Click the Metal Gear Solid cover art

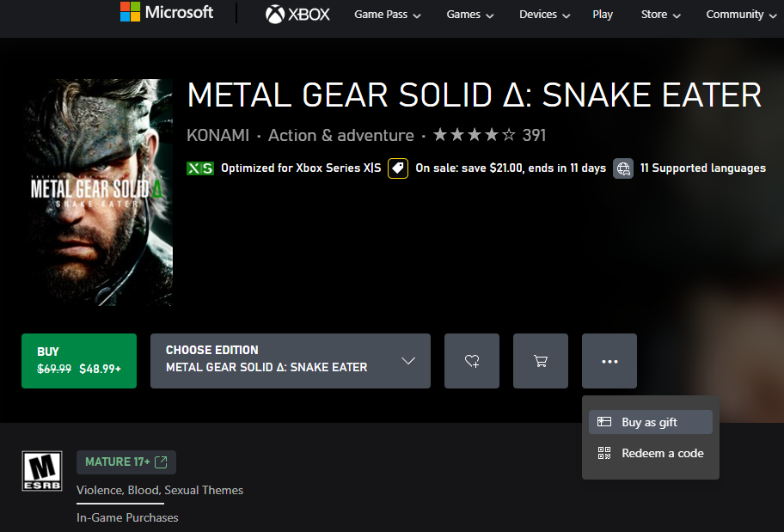(x=99, y=192)
